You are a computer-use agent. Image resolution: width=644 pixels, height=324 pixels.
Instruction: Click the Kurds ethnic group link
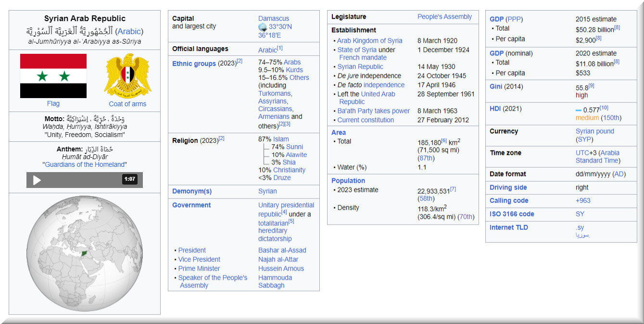click(294, 70)
